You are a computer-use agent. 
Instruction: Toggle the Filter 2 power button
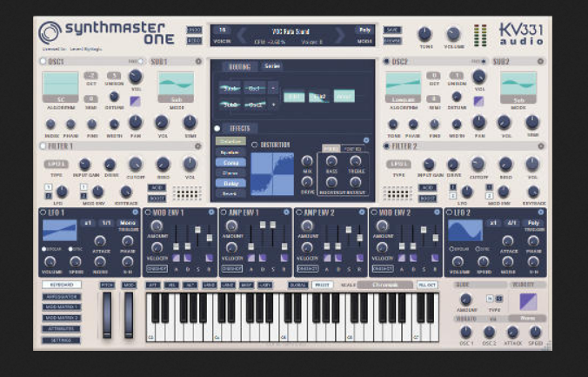pos(386,146)
